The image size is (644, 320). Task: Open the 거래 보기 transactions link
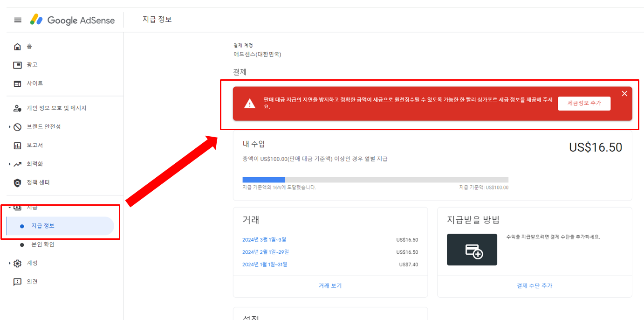point(330,286)
